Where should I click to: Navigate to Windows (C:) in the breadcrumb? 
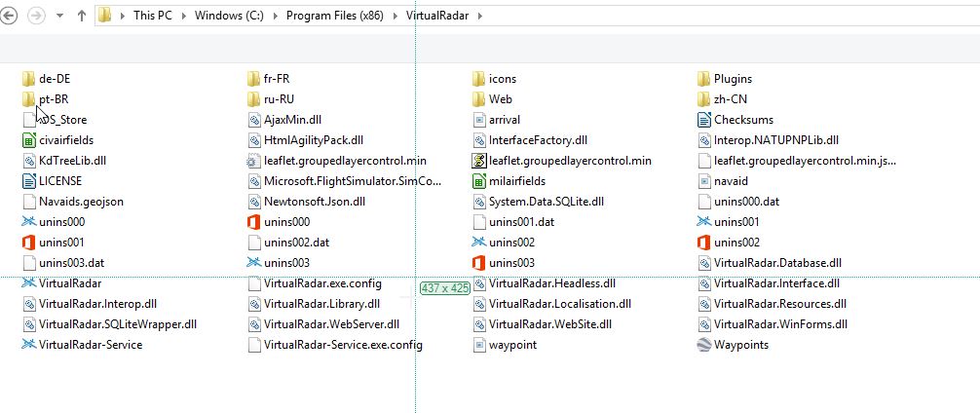click(231, 16)
